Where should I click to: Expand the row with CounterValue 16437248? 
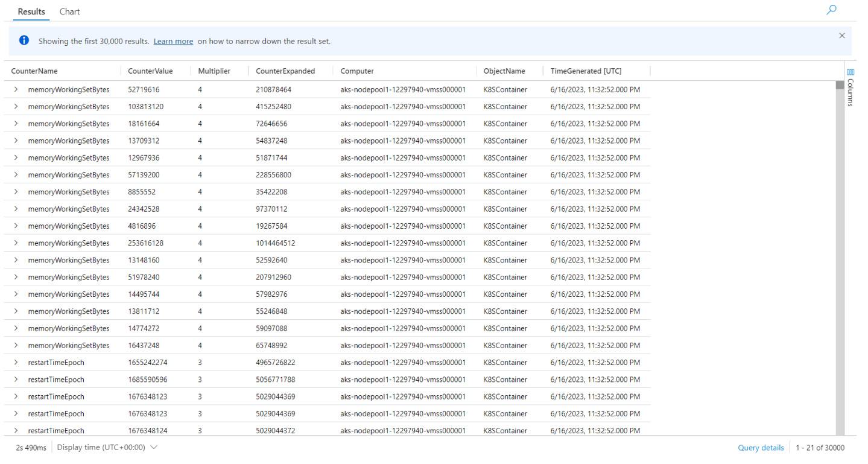[16, 346]
